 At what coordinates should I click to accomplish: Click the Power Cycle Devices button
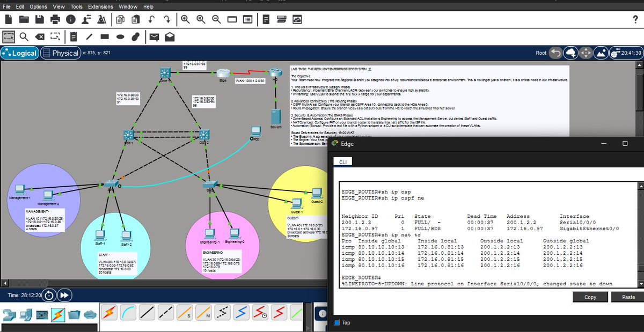(x=49, y=295)
